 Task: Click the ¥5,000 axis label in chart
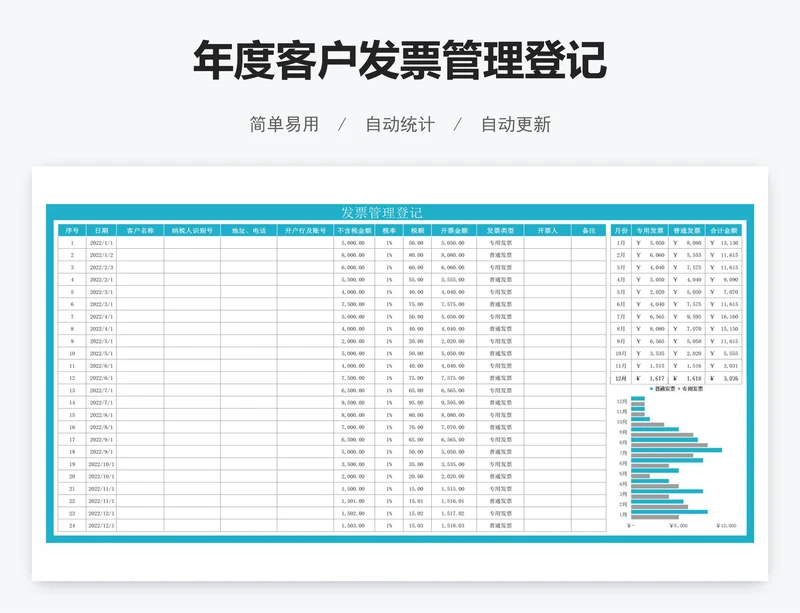coord(679,525)
